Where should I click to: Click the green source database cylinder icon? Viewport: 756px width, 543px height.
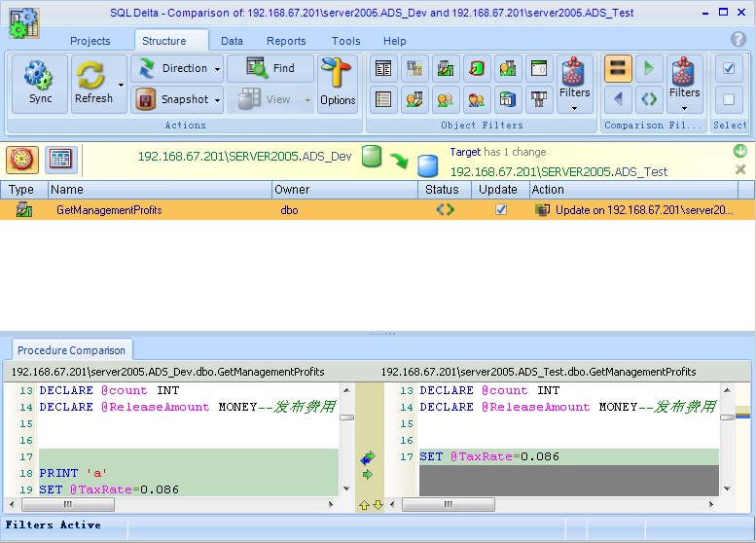pos(371,157)
